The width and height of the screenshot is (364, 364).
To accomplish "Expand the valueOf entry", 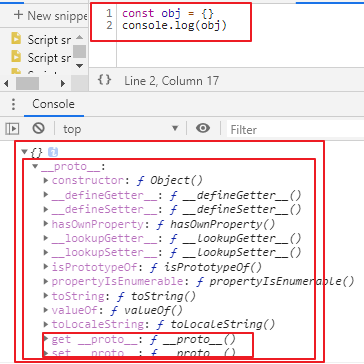I will [46, 310].
